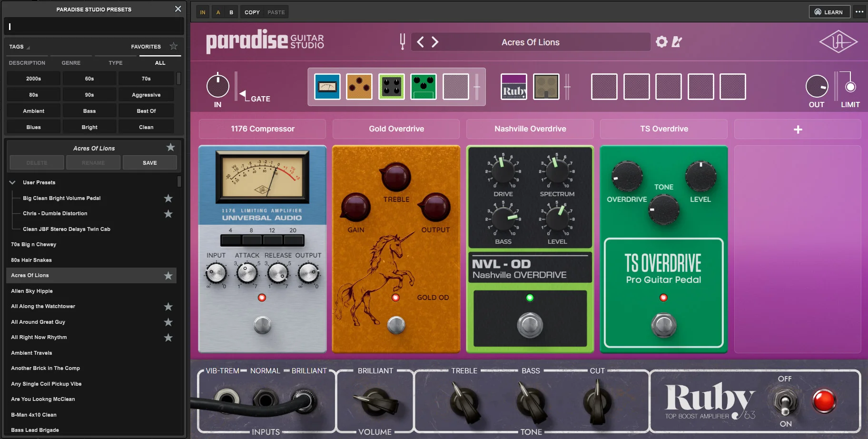Switch to the GENRE tag tab
The width and height of the screenshot is (868, 439).
tap(71, 63)
